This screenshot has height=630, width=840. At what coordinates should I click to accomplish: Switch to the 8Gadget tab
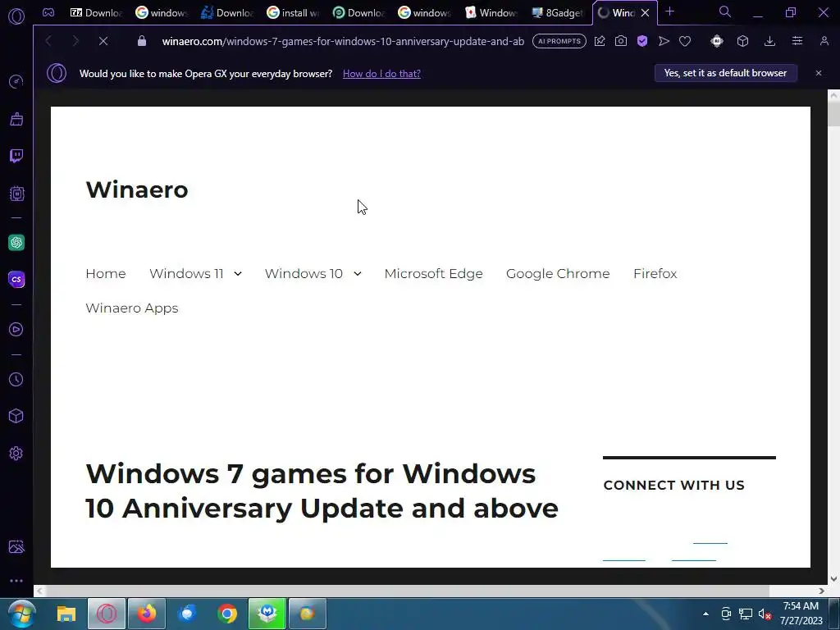pos(558,12)
